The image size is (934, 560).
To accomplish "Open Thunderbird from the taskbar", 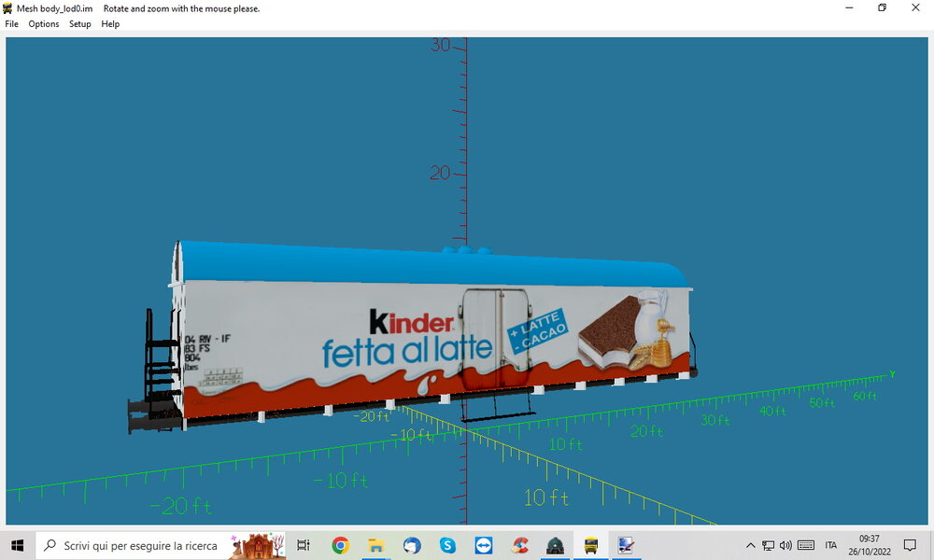I will [x=412, y=545].
